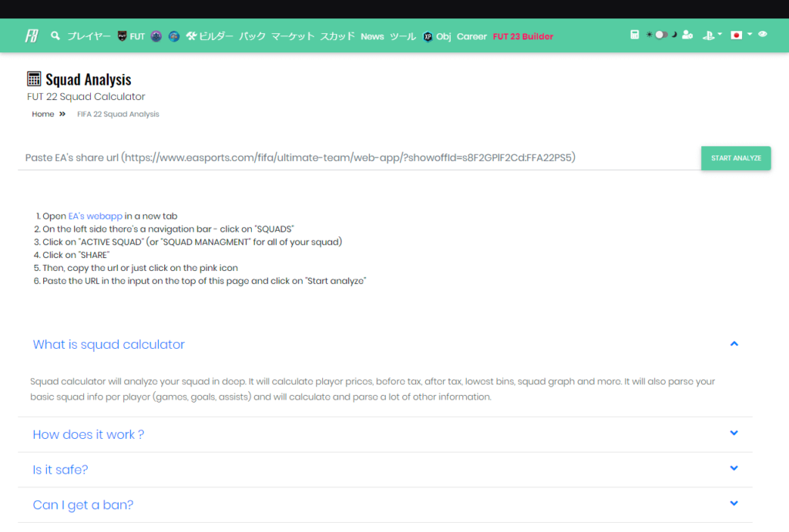
Task: Click the START ANALYZE button
Action: click(736, 158)
